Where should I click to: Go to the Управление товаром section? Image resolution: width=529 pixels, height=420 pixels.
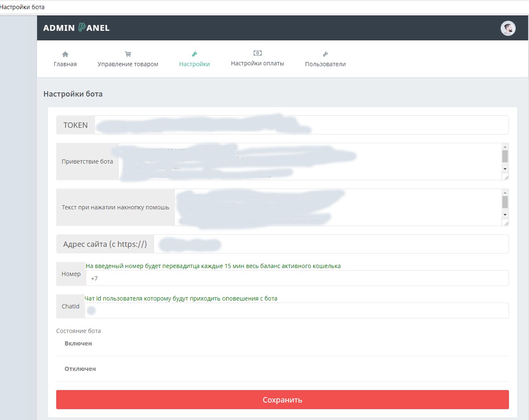(x=128, y=64)
